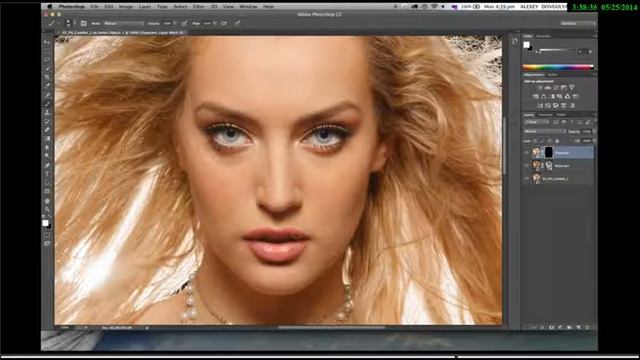
Task: Select the Spot Healing Brush tool
Action: point(47,95)
